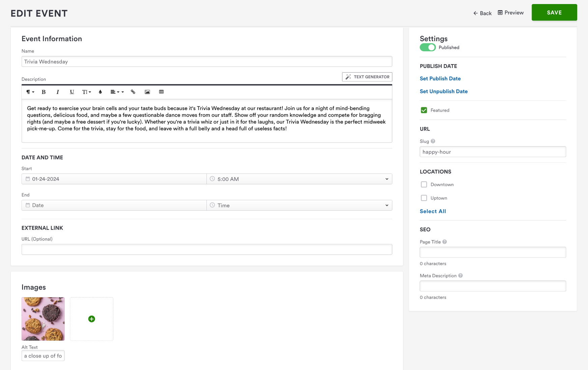The image size is (588, 370).
Task: Open the text color droplet picker
Action: [x=100, y=92]
